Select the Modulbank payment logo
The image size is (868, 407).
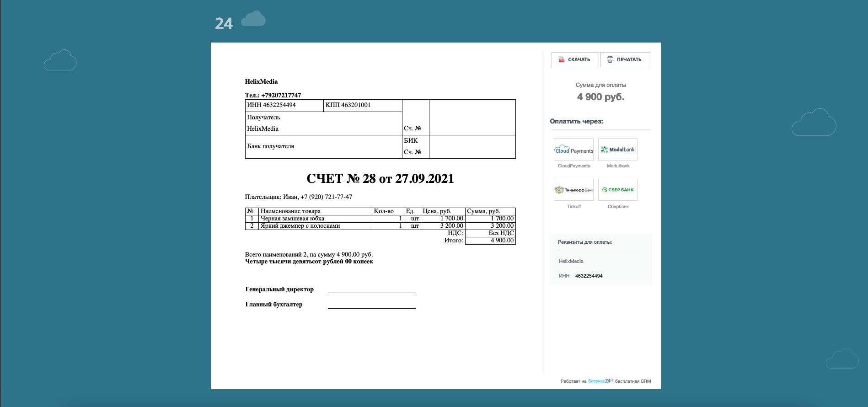[617, 150]
